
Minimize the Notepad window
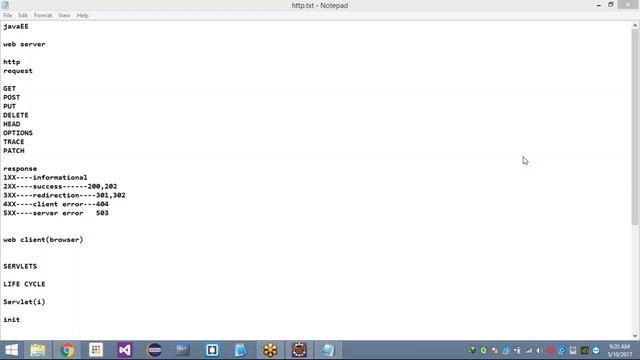coord(598,5)
